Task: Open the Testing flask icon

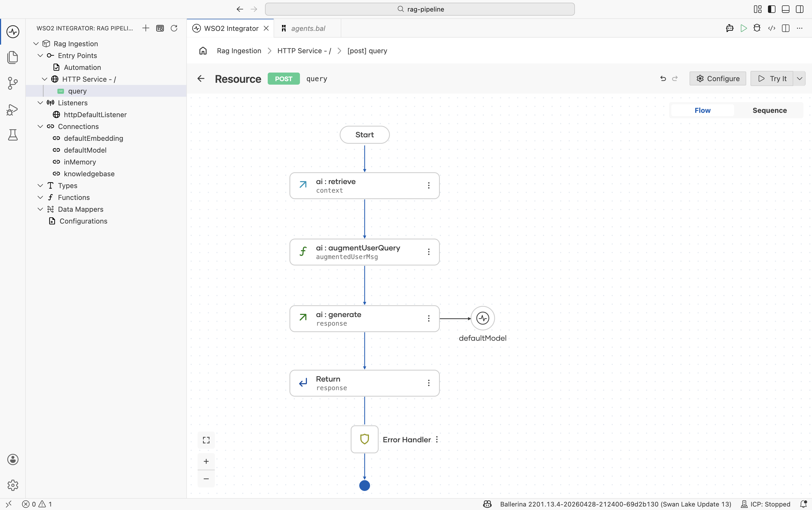Action: tap(13, 135)
